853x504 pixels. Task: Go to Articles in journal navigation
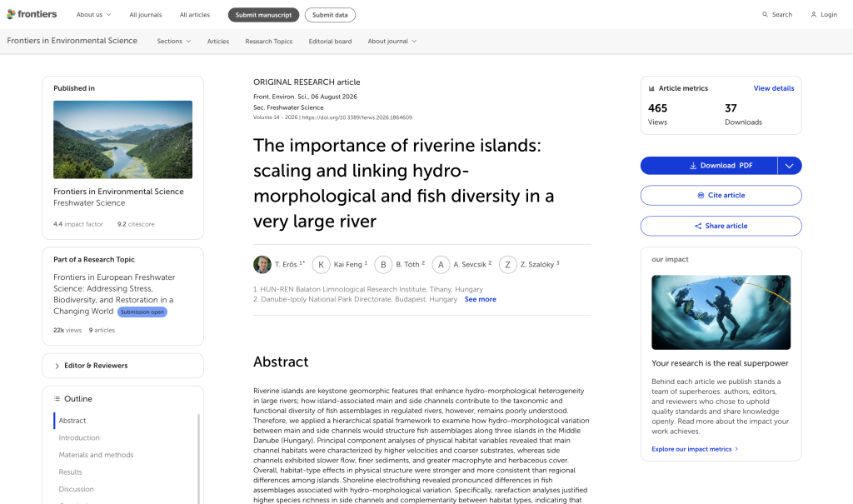click(x=218, y=42)
